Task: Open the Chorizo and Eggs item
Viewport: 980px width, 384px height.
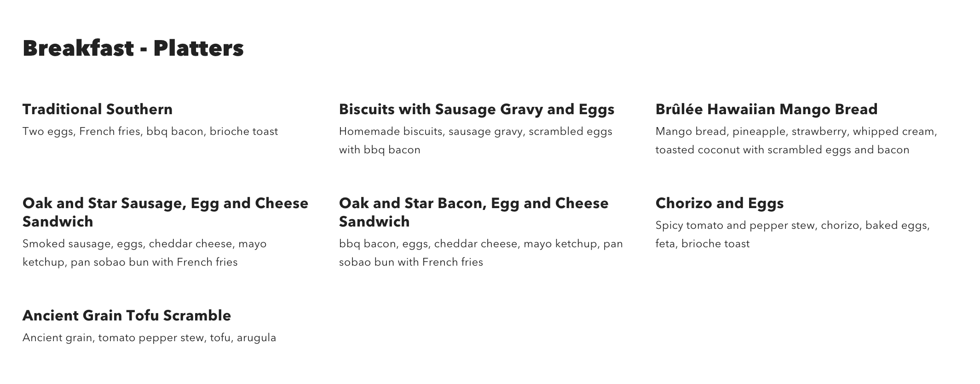Action: pyautogui.click(x=719, y=204)
